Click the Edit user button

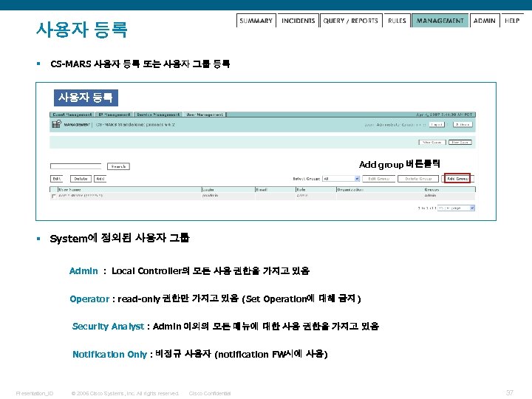57,179
